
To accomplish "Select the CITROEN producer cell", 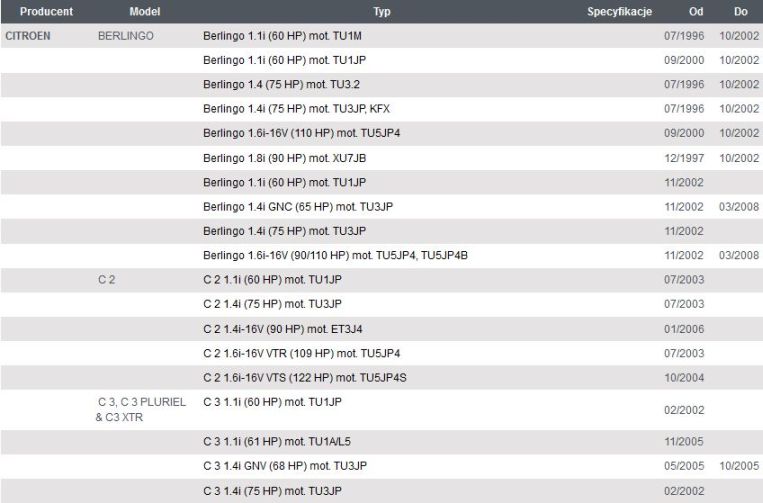I will [x=28, y=36].
